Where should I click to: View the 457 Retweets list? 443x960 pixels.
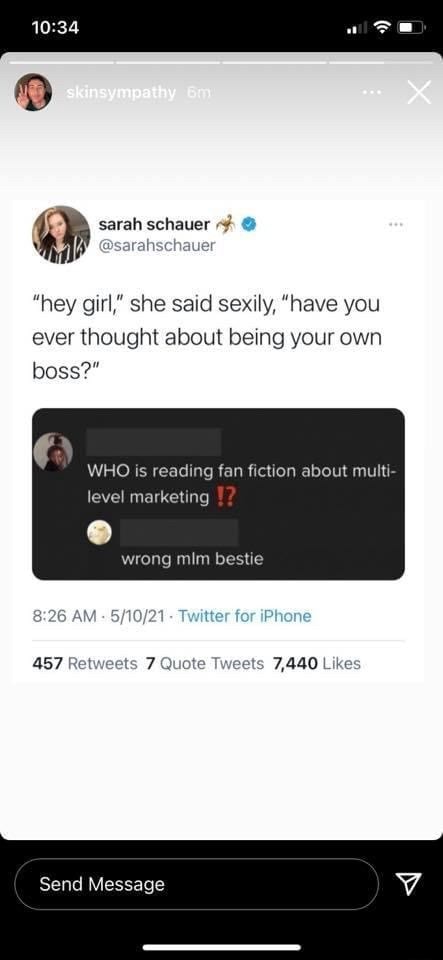pyautogui.click(x=84, y=663)
